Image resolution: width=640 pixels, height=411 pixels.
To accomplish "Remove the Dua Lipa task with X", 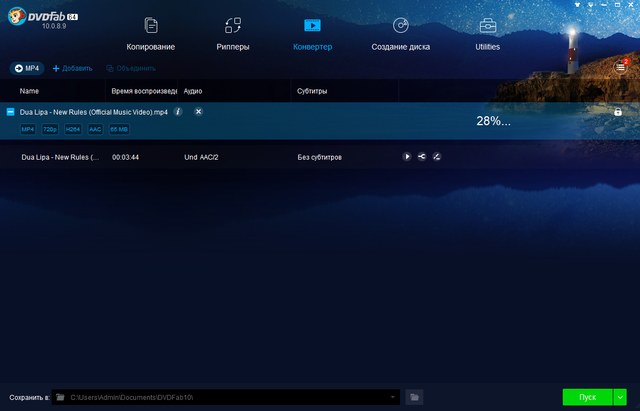I will coord(198,112).
